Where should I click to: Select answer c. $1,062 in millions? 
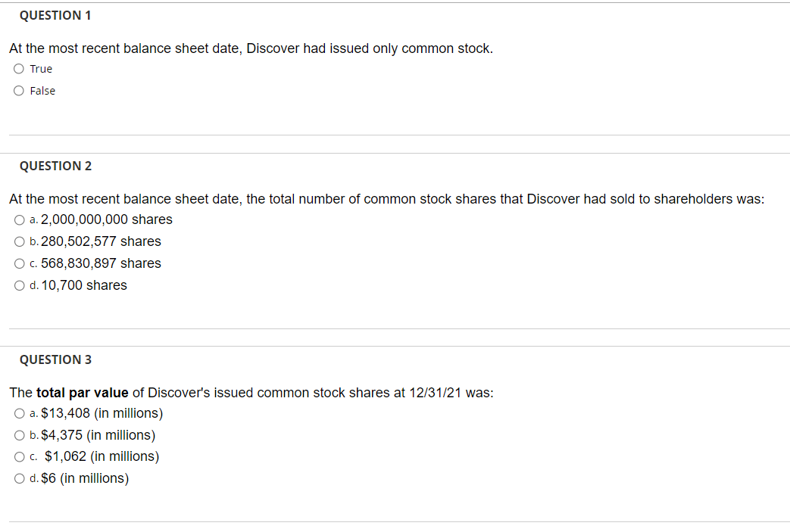(x=19, y=456)
